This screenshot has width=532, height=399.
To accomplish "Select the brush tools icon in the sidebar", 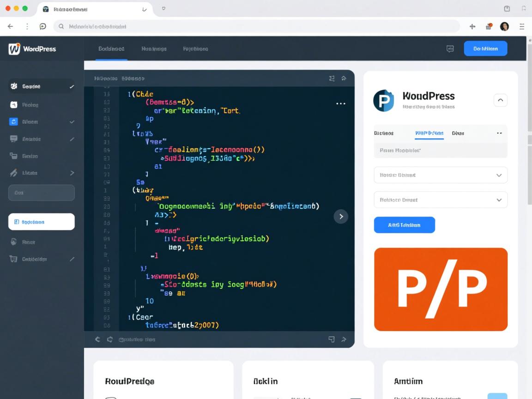I will tap(14, 173).
